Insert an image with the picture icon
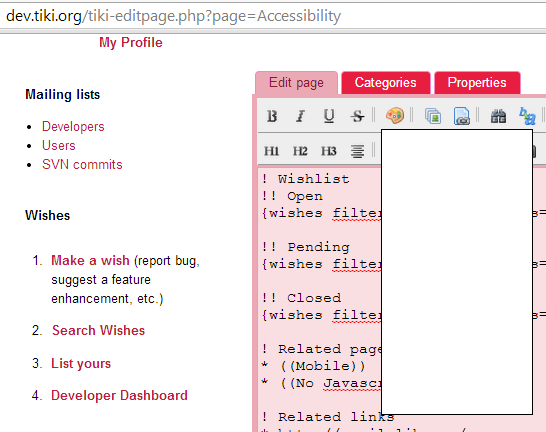 coord(433,116)
